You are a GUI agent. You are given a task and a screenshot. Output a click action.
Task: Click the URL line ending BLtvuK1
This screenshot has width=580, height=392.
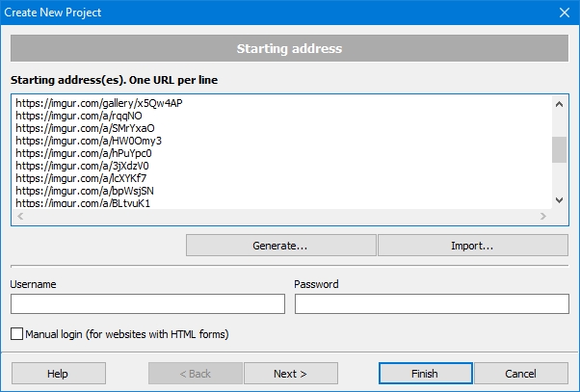[83, 203]
